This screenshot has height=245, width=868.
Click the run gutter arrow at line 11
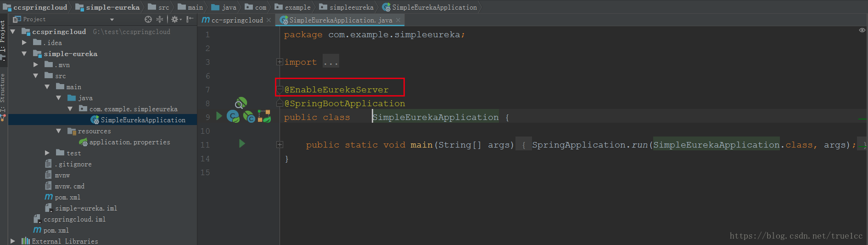(242, 143)
